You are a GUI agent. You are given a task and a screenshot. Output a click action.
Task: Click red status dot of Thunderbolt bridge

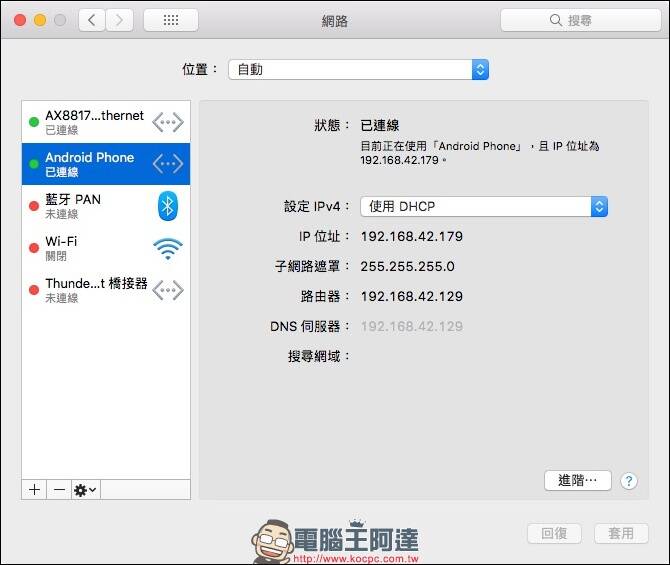tap(34, 290)
